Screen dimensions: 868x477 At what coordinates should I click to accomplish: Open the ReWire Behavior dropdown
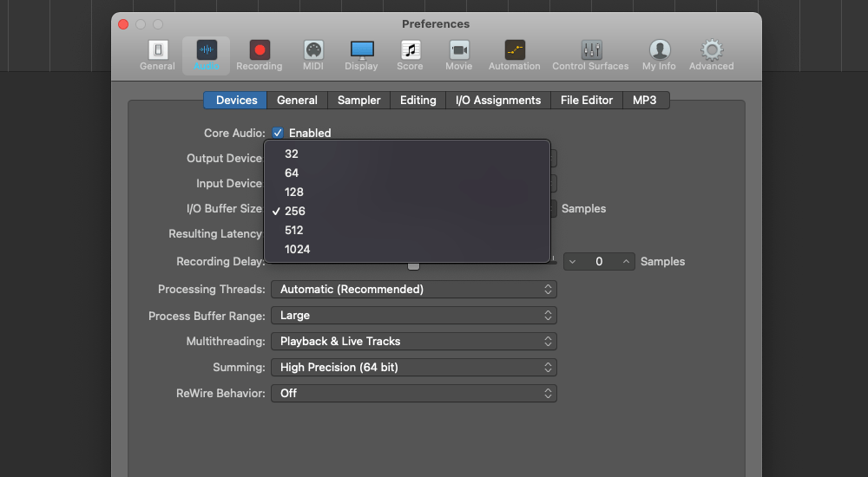tap(413, 394)
